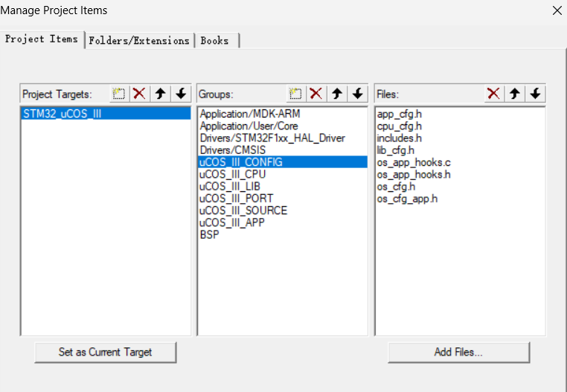
Task: Select the Drivers/CMSIS group
Action: (283, 150)
